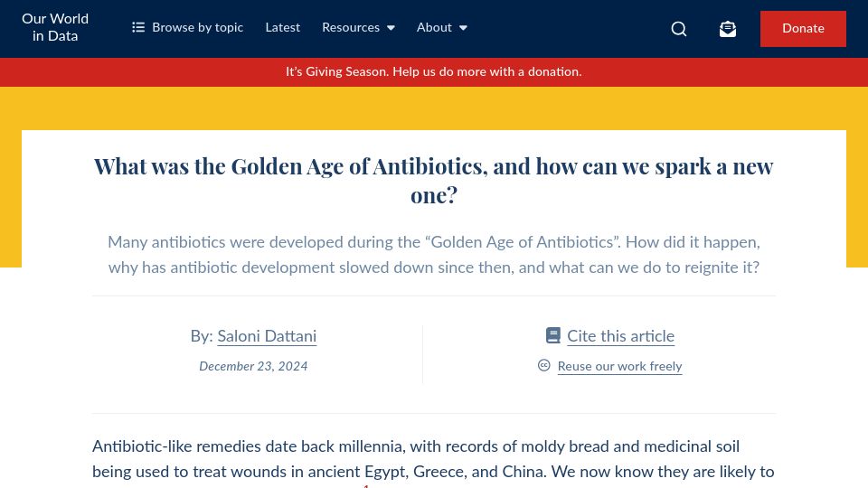Image resolution: width=868 pixels, height=488 pixels.
Task: Open the About menu label
Action: point(434,27)
